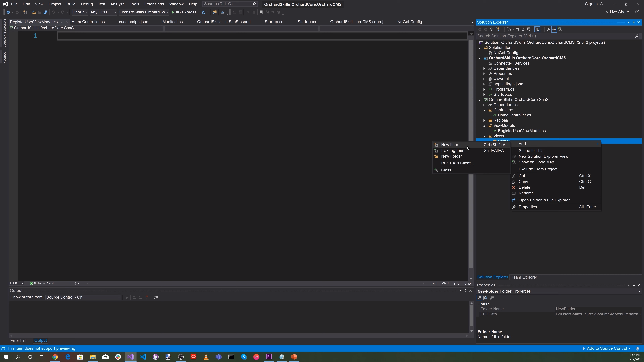Click Add to Source Control in status bar

606,349
